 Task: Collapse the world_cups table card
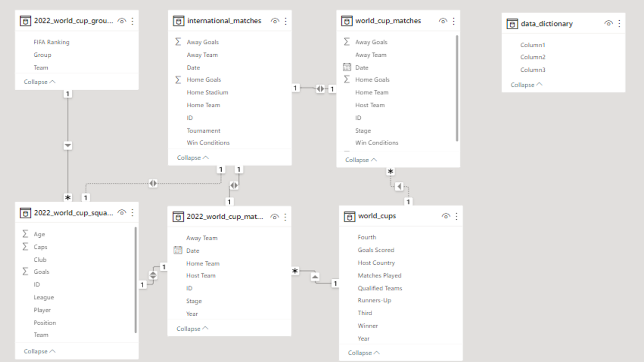coord(364,353)
